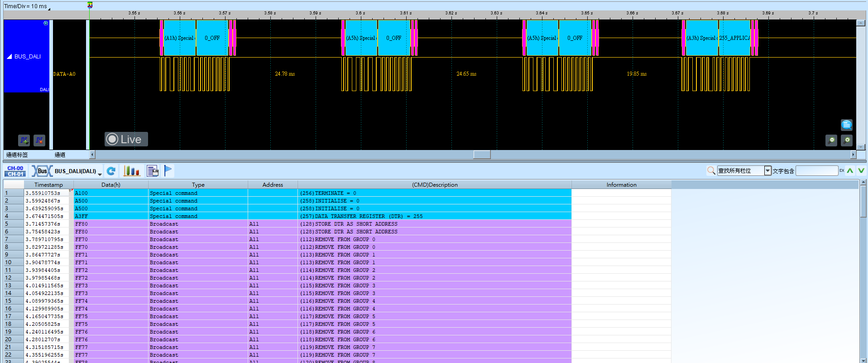This screenshot has width=868, height=363.
Task: Jump to previous search result arrow
Action: pyautogui.click(x=850, y=170)
